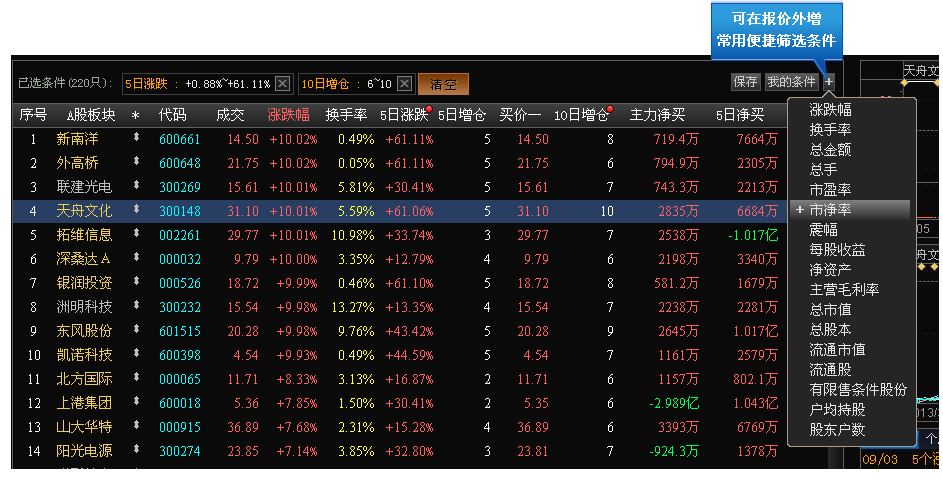Click the arrow icon in 天舟文化 row
The width and height of the screenshot is (943, 479).
click(x=137, y=209)
